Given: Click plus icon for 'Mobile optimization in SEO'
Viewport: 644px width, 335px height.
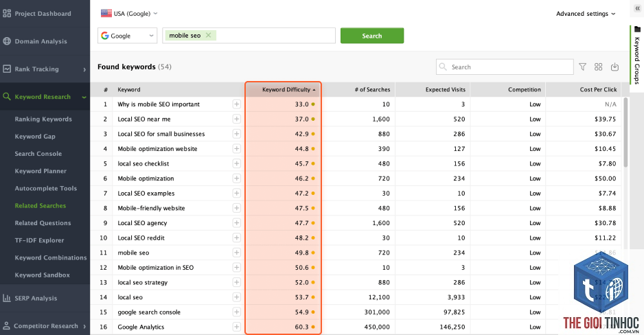Looking at the screenshot, I should [x=237, y=267].
